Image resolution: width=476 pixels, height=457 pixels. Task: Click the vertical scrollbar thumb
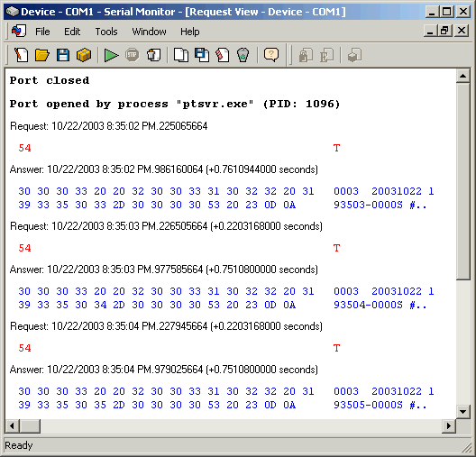[463, 181]
